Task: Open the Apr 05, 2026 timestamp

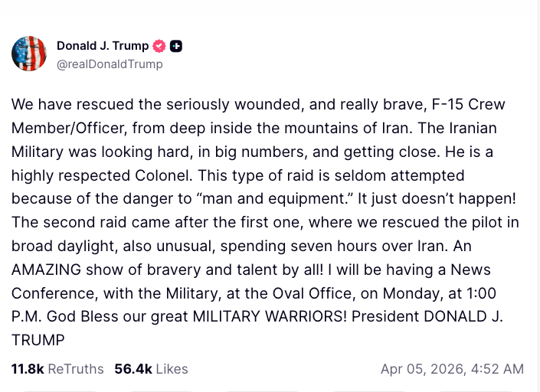Action: [x=452, y=369]
